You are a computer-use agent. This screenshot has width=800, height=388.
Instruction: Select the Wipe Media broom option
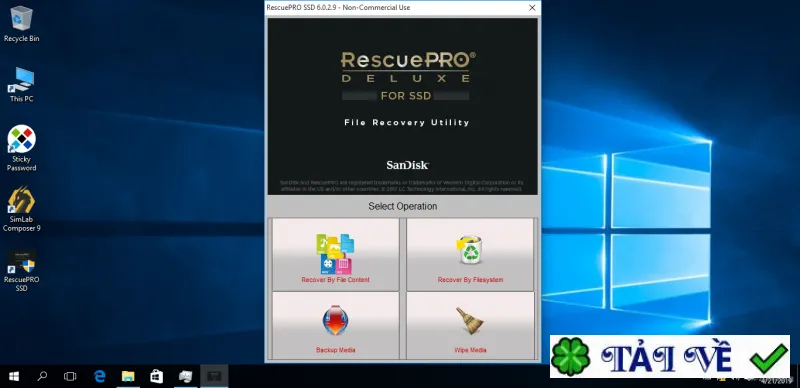[470, 325]
